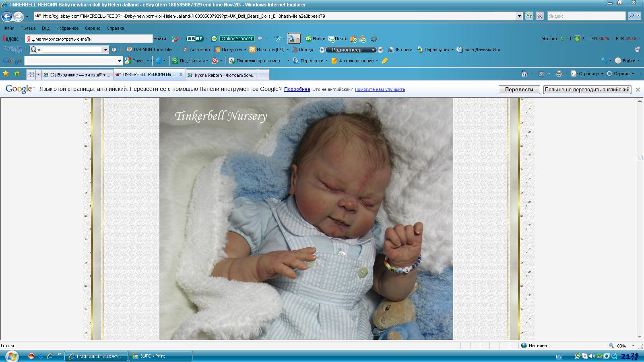The height and width of the screenshot is (362, 644).
Task: Close the TINKERBELL REBORN tab
Action: point(181,74)
